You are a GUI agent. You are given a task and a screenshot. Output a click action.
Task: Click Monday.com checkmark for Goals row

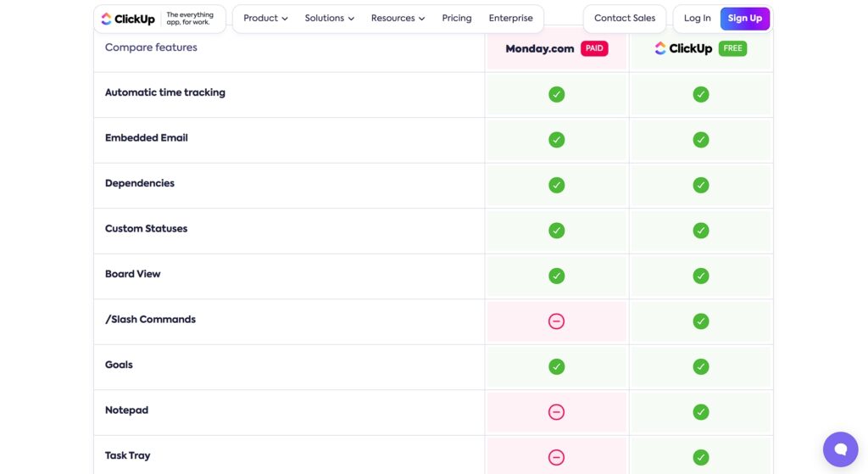[556, 367]
